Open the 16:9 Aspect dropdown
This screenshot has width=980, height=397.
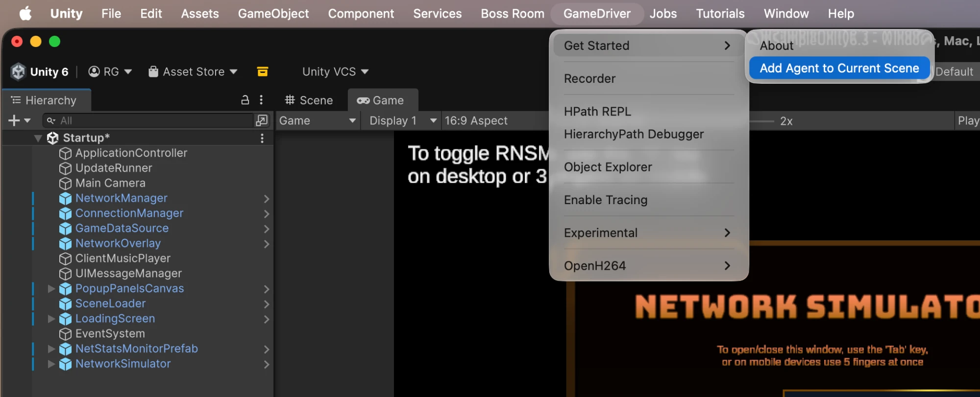click(495, 120)
